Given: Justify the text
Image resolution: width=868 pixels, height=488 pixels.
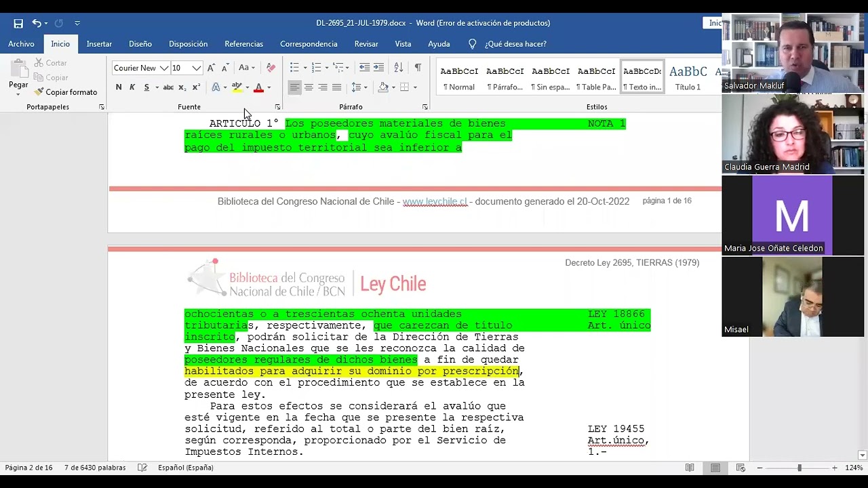Looking at the screenshot, I should pos(337,87).
